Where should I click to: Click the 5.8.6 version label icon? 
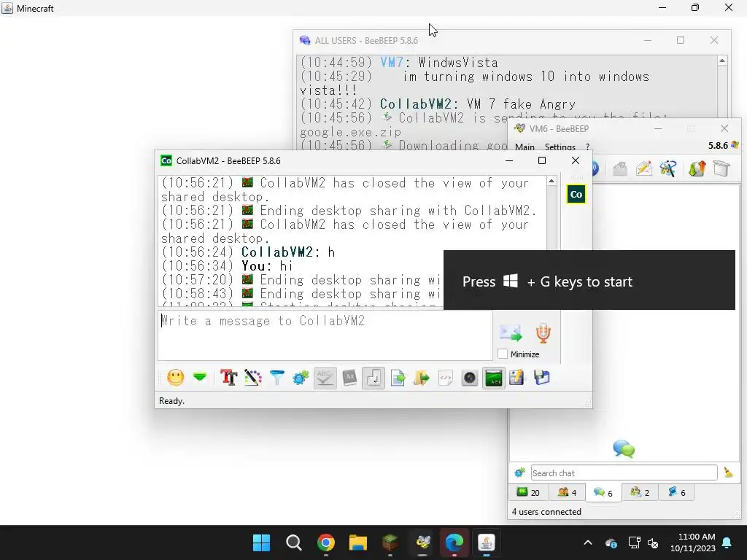click(x=735, y=145)
